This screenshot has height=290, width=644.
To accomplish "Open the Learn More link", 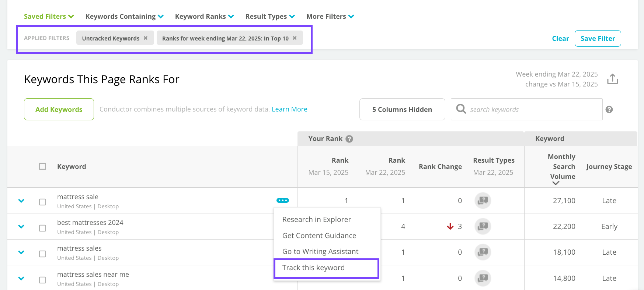I will click(289, 109).
